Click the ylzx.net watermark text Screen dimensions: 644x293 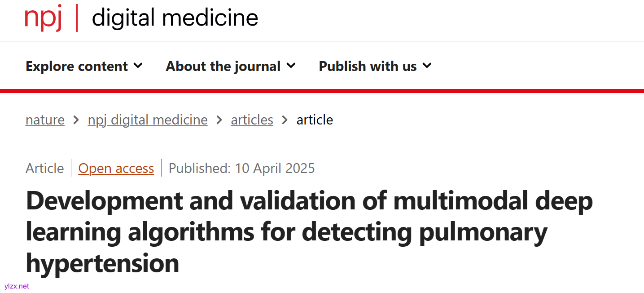coord(17,286)
